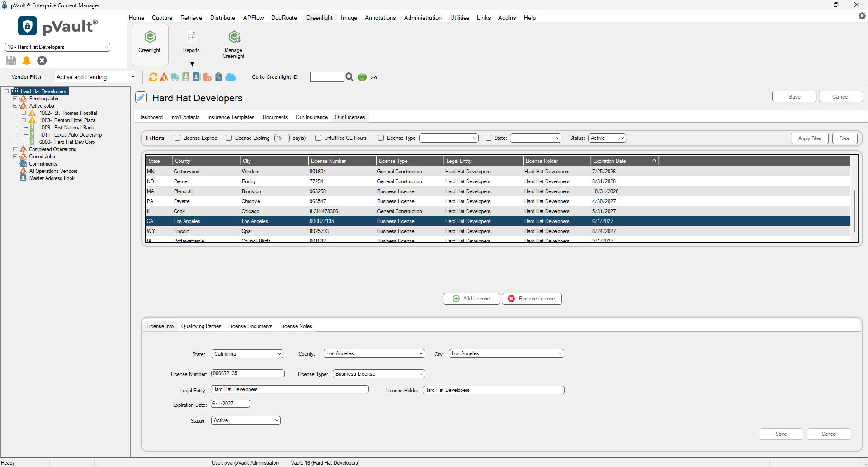This screenshot has height=467, width=868.
Task: Click the Add License button
Action: point(472,299)
